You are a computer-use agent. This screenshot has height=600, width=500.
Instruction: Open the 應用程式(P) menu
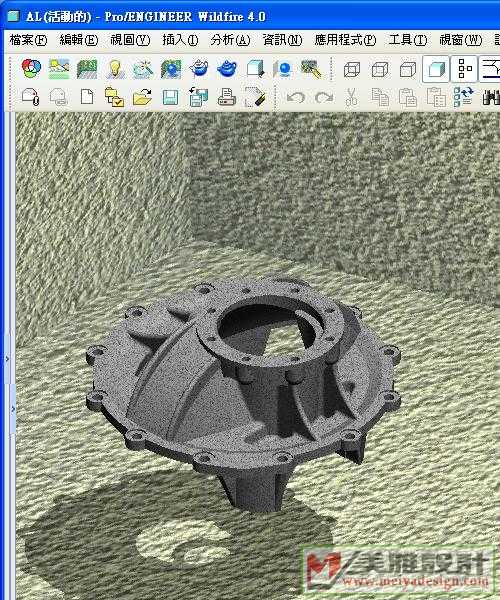pyautogui.click(x=345, y=40)
